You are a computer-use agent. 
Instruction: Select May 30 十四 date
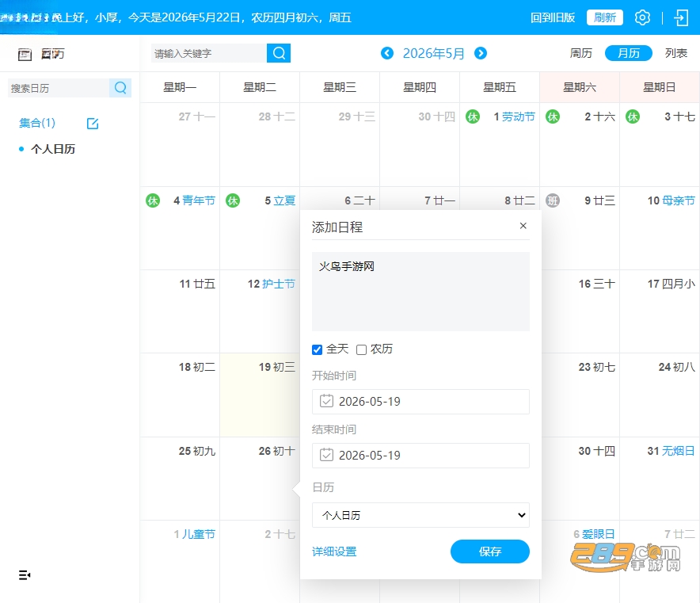[597, 451]
